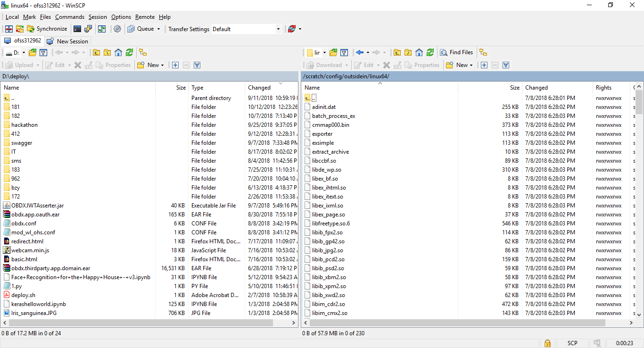Select adinit.dat in remote panel

click(324, 107)
